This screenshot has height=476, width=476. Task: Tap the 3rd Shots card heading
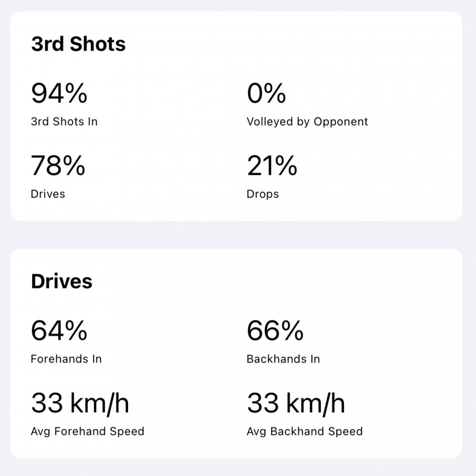[x=78, y=44]
